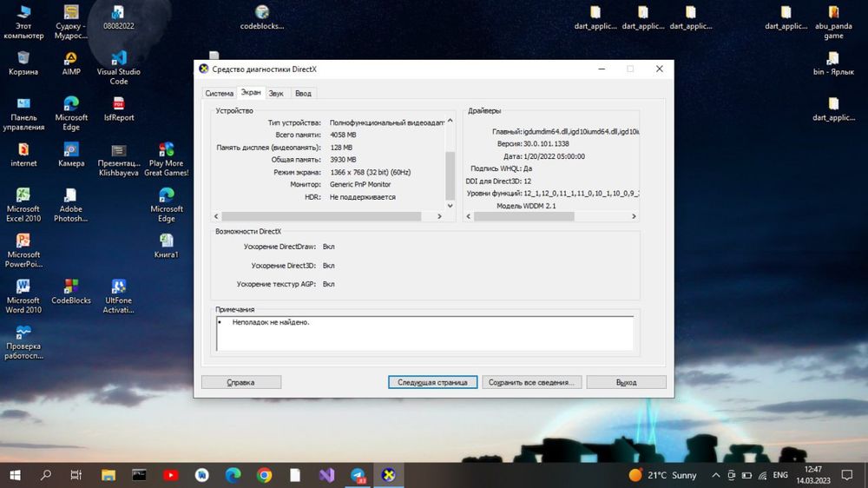Open File Explorer from taskbar
The image size is (868, 488).
[108, 475]
